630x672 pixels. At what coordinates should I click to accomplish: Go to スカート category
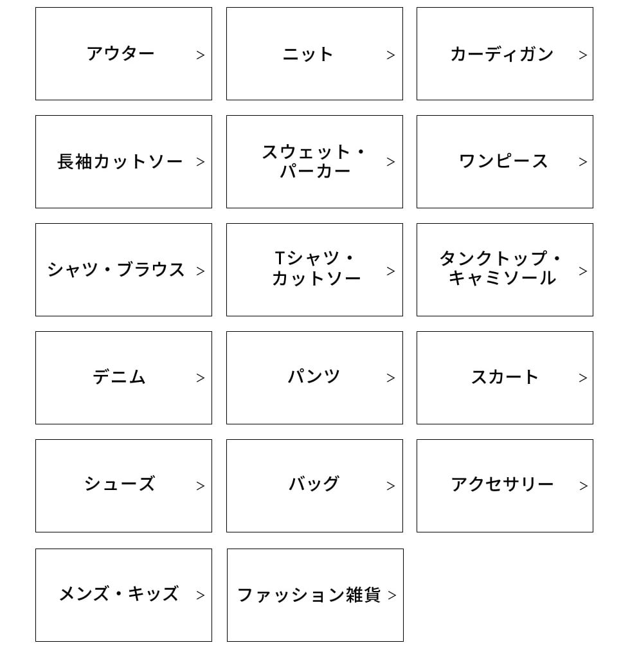(x=505, y=378)
